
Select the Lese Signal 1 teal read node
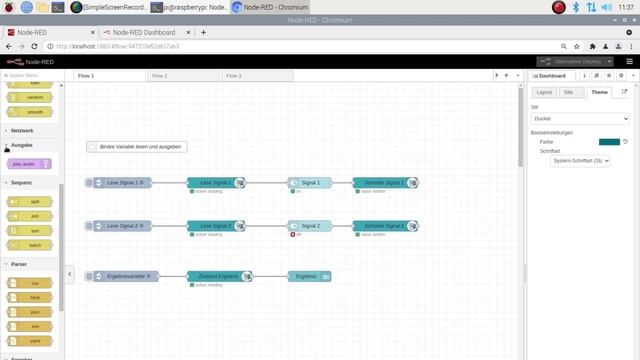coord(216,183)
